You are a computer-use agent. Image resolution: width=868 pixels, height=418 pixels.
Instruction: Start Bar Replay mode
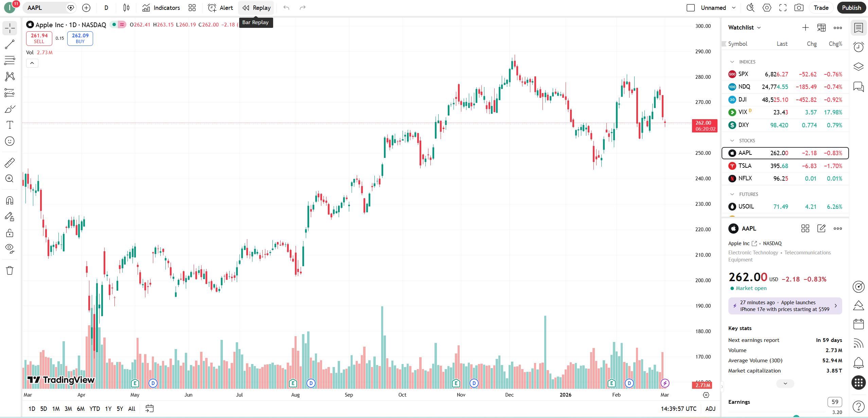256,7
